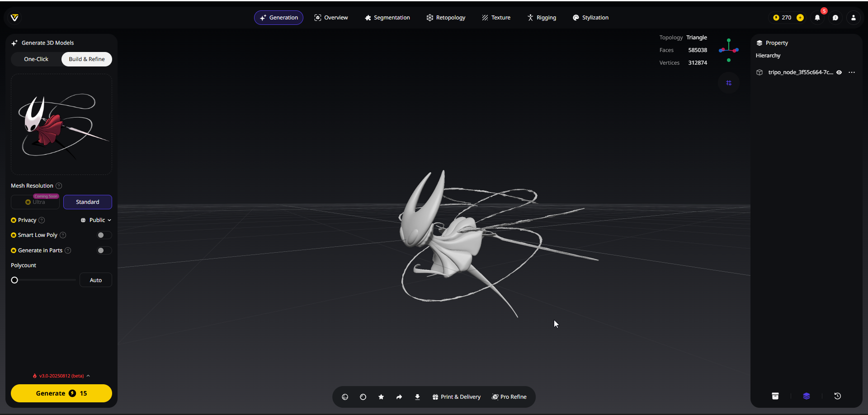The image size is (868, 415).
Task: Click the Topology Triangle value
Action: (697, 38)
